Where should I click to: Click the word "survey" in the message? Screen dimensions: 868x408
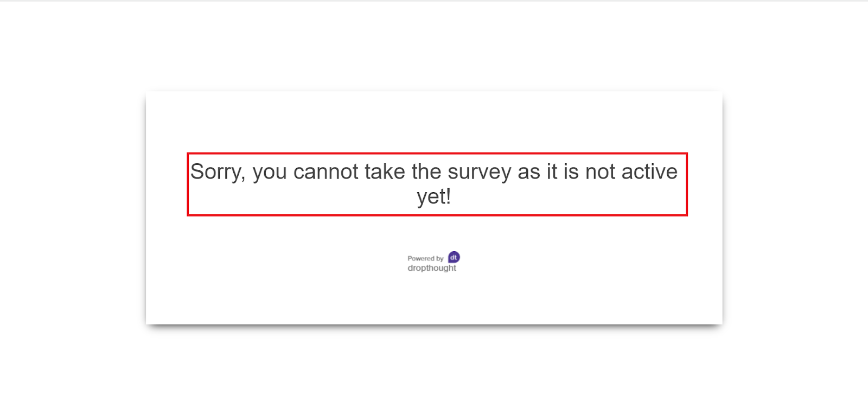point(479,172)
